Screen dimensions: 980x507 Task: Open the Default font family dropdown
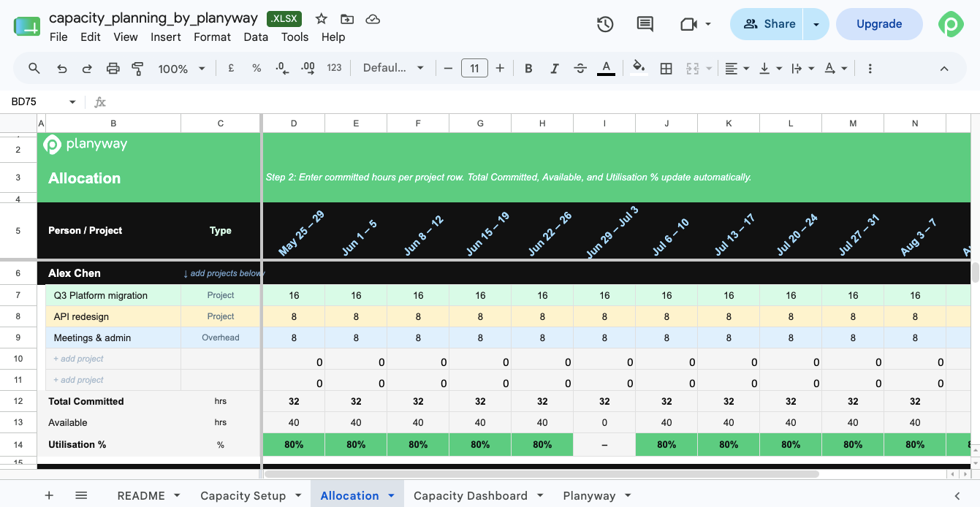[393, 68]
